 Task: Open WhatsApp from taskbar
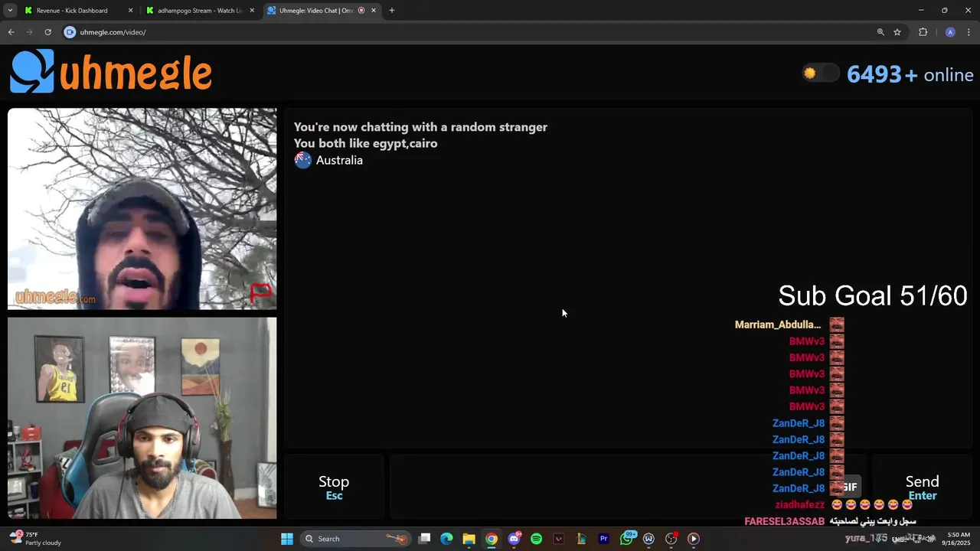(x=627, y=539)
